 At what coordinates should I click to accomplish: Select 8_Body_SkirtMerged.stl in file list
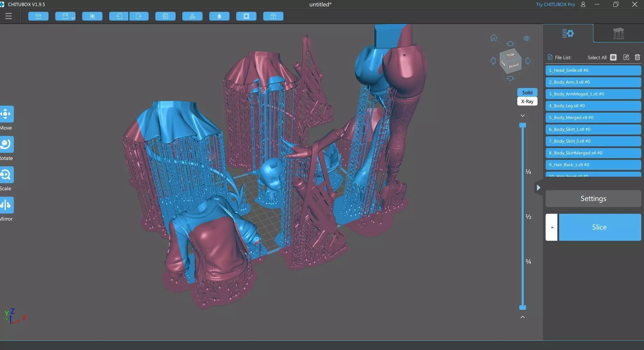593,153
